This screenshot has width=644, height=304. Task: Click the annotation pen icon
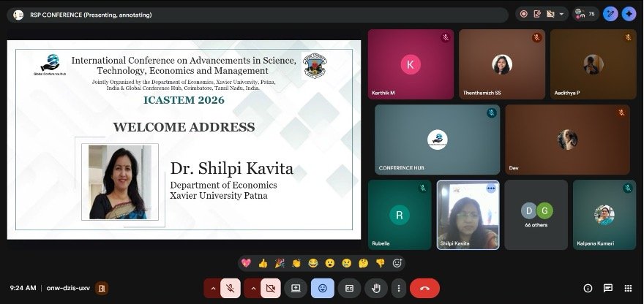[x=610, y=14]
